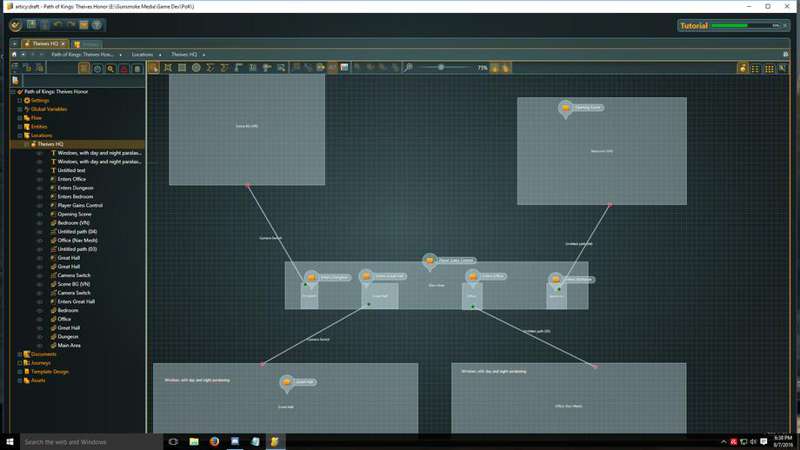Click the Tutorial label
Viewport: 800px width, 450px height.
point(694,26)
